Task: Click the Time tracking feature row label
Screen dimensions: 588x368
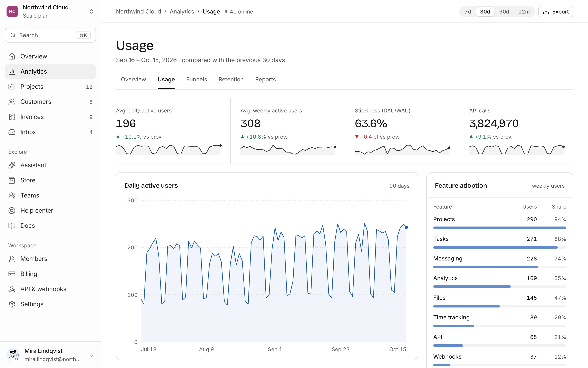Action: (x=451, y=317)
